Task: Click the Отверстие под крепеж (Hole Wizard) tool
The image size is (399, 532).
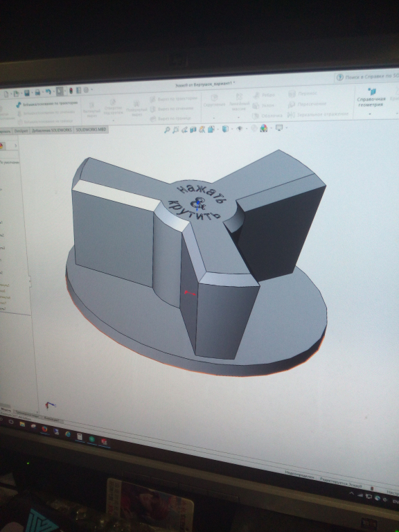Action: coord(113,107)
